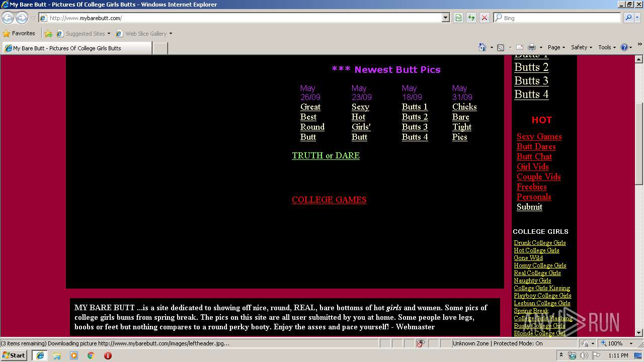
Task: Open a new blank tab
Action: (160, 48)
